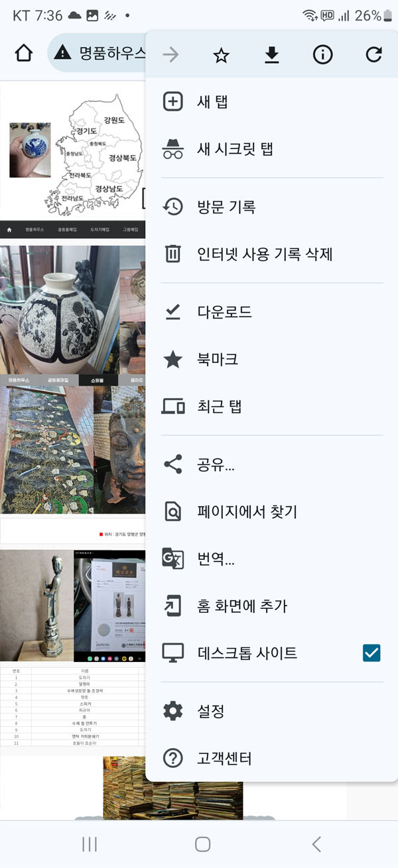Toggle the 데스크톱 사이트 checkbox
398x868 pixels.
click(371, 653)
